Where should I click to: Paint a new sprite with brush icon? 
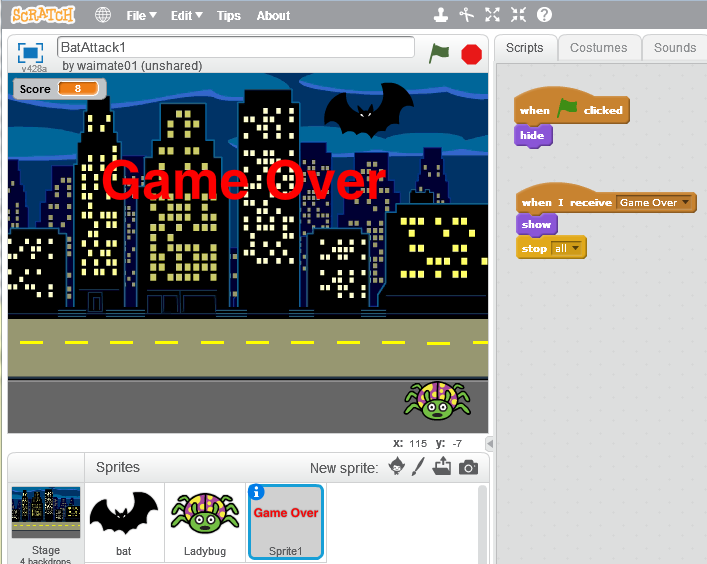pyautogui.click(x=419, y=467)
